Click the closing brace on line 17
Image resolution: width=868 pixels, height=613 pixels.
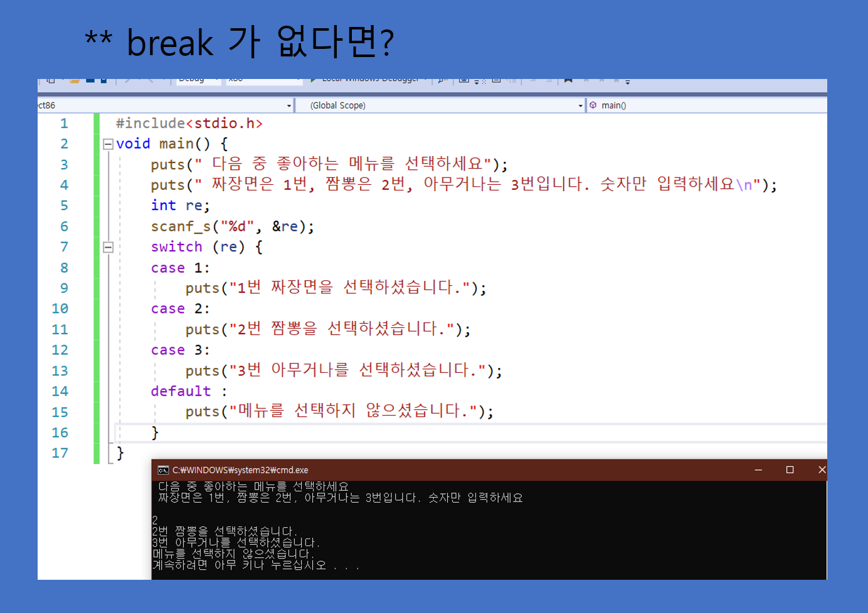(120, 453)
